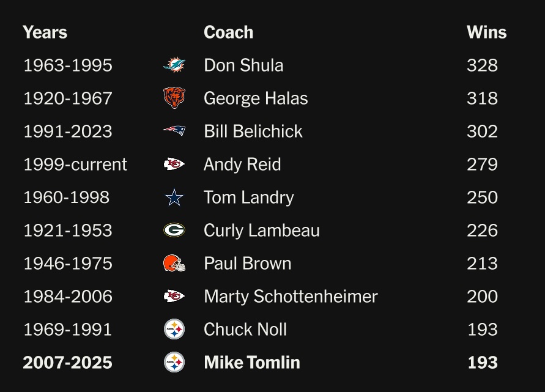545x392 pixels.
Task: Click the Green Bay Packers logo icon
Action: click(174, 230)
